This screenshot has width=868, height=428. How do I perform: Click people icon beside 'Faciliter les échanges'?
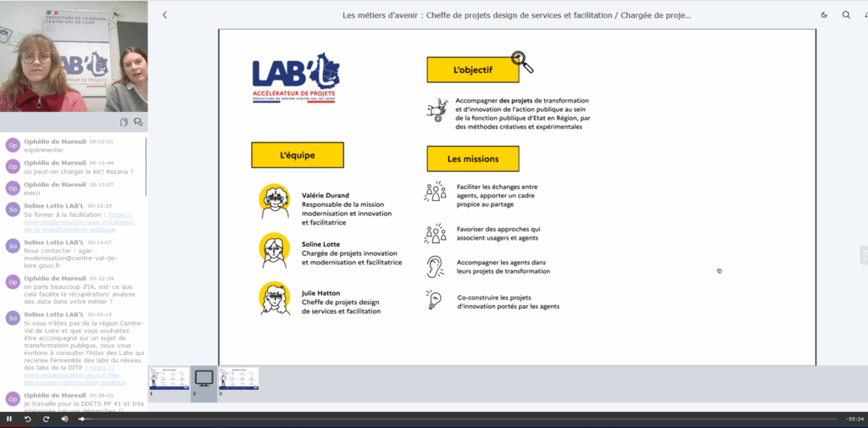tap(435, 191)
